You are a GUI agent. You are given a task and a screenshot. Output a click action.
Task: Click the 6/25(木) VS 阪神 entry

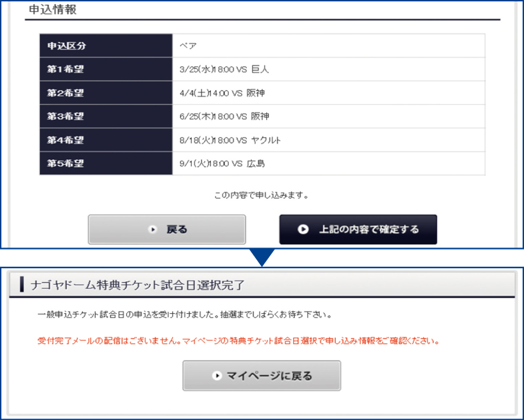coord(328,117)
